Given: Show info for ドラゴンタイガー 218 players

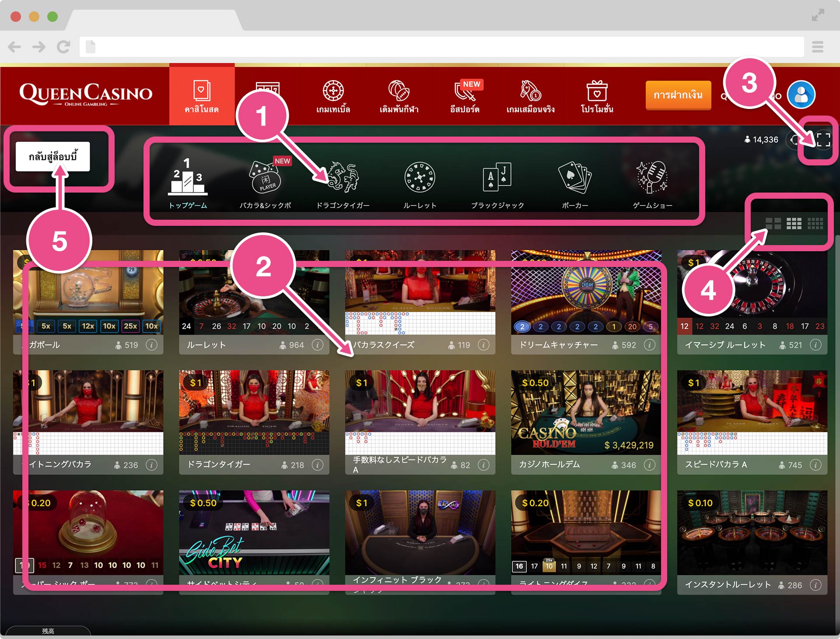Looking at the screenshot, I should [318, 465].
